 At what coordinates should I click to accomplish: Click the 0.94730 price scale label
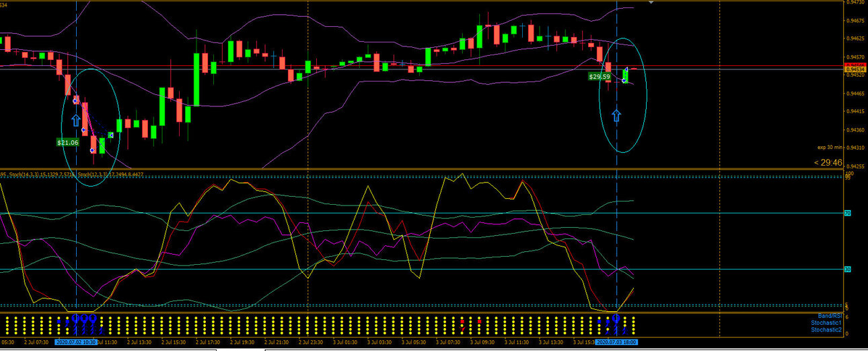[x=857, y=3]
